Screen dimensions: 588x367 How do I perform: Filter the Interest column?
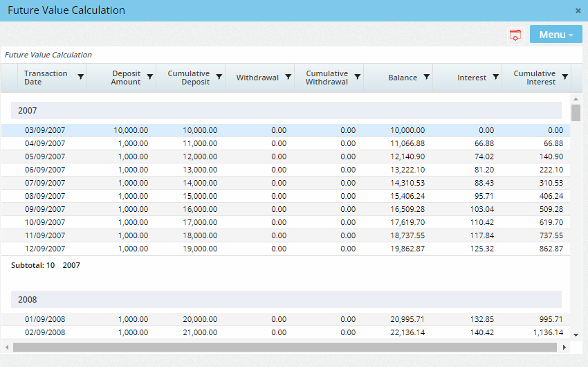496,78
